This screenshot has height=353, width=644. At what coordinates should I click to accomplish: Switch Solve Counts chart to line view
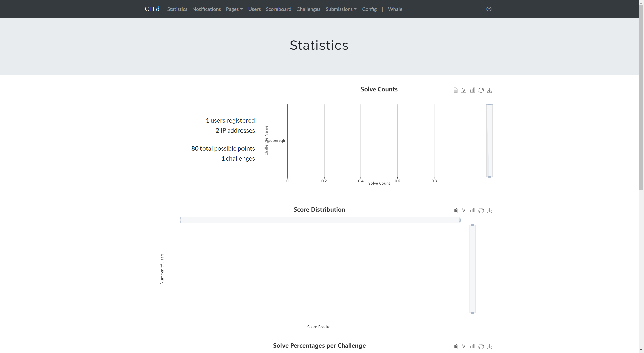pyautogui.click(x=464, y=90)
